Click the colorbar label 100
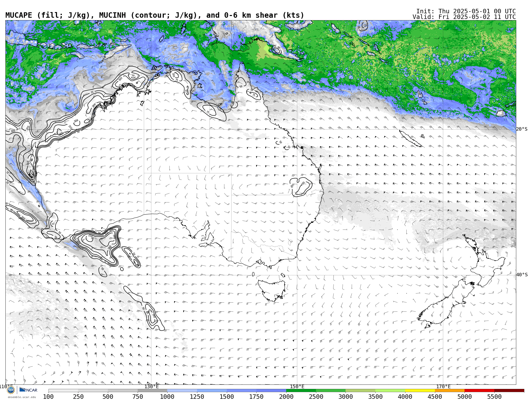Screen dimensions: 532x400 click(x=48, y=397)
